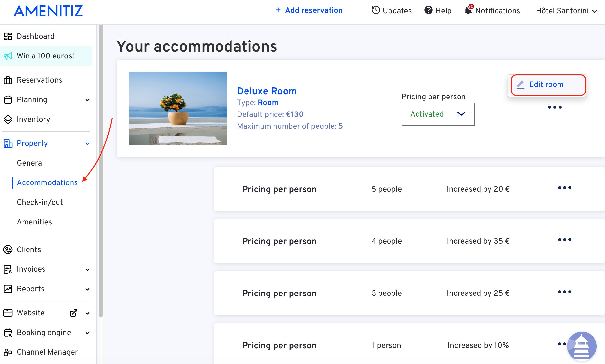Click the Increased by 25 € value

(478, 293)
